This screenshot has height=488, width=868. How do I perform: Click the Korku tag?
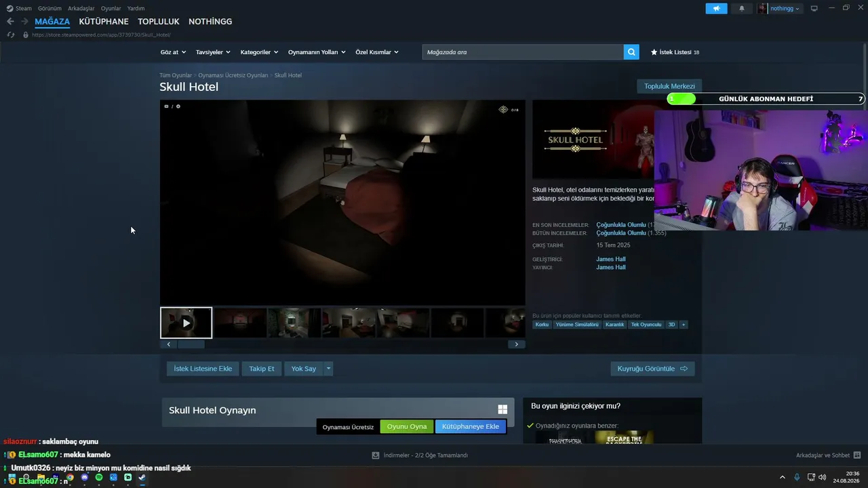point(542,325)
